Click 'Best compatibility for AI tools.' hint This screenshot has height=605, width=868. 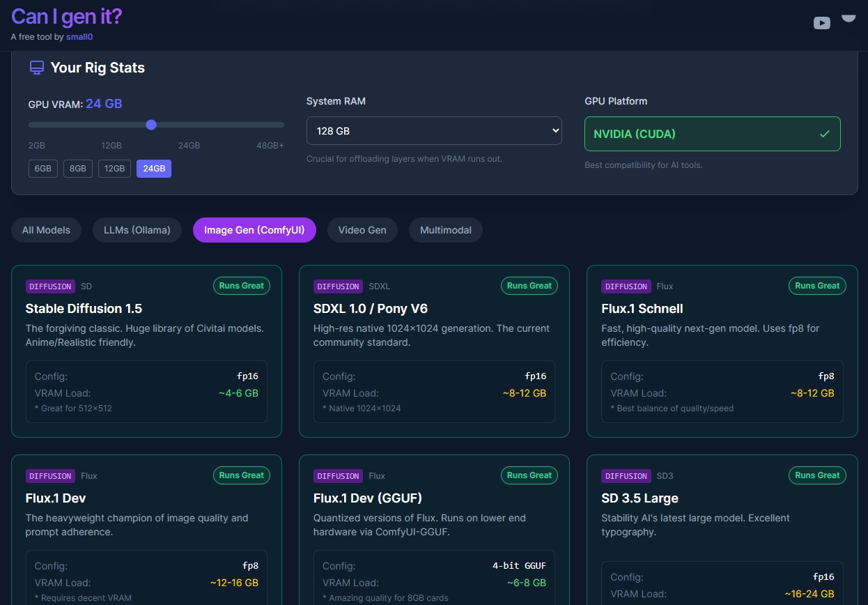click(643, 165)
